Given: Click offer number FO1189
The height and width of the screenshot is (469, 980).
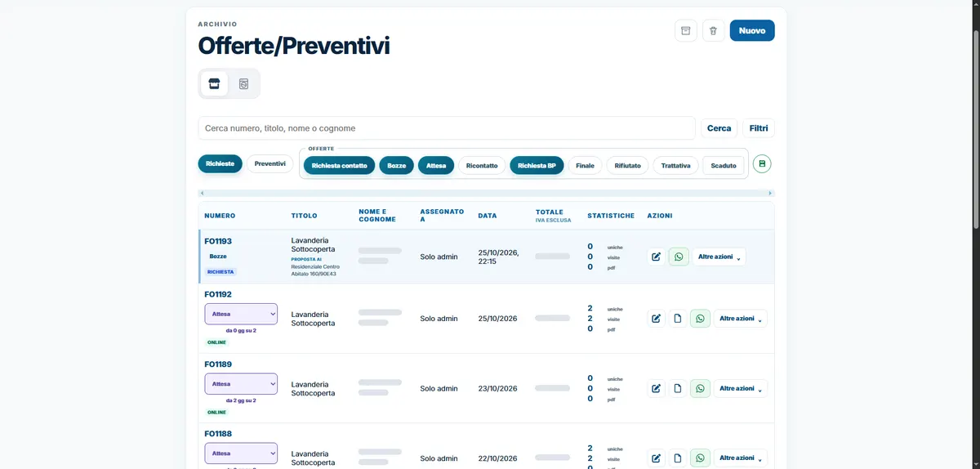Looking at the screenshot, I should point(218,364).
